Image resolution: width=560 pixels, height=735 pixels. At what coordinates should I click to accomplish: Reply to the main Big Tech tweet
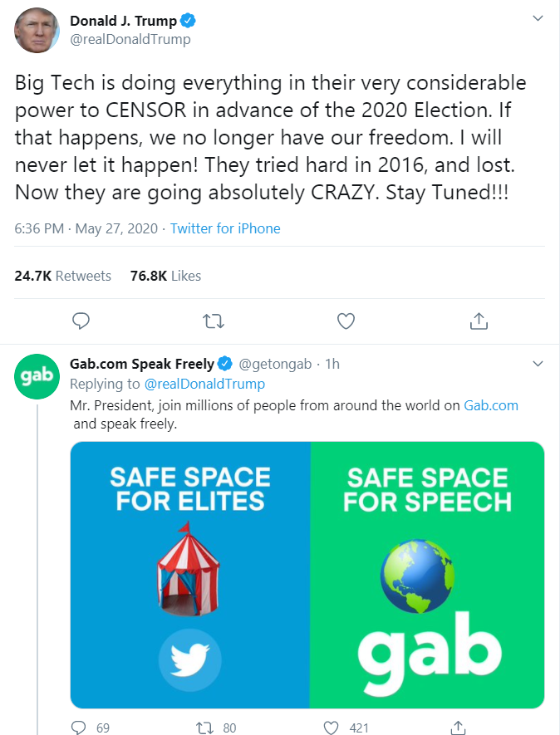[x=81, y=321]
